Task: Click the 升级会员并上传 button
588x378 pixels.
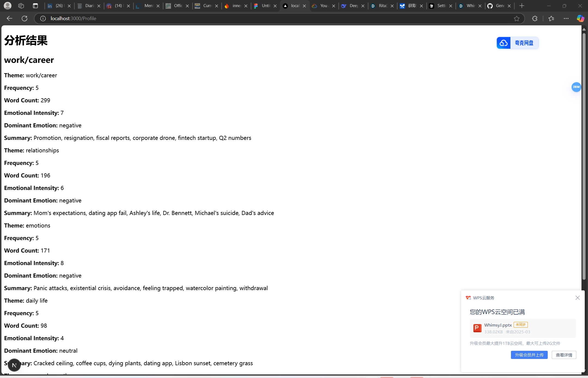Action: pos(529,355)
